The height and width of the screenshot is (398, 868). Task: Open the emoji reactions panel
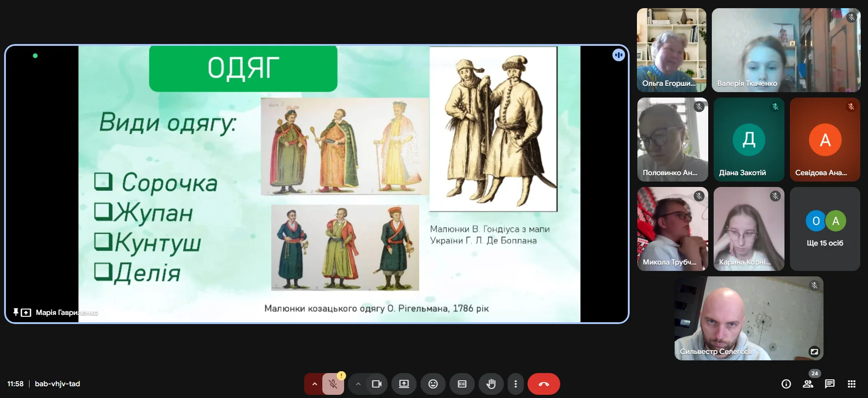(433, 384)
